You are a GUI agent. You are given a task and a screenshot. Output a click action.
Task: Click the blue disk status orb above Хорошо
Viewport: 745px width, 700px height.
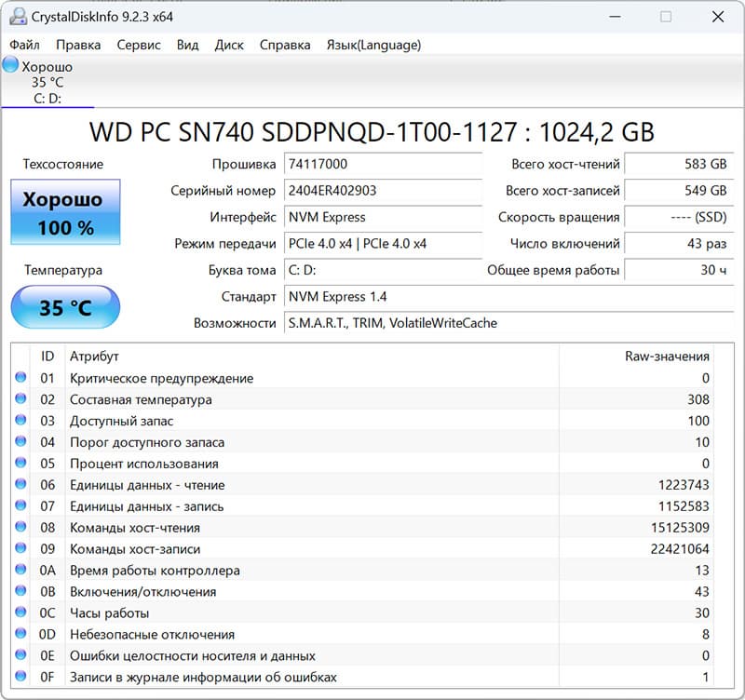(11, 65)
